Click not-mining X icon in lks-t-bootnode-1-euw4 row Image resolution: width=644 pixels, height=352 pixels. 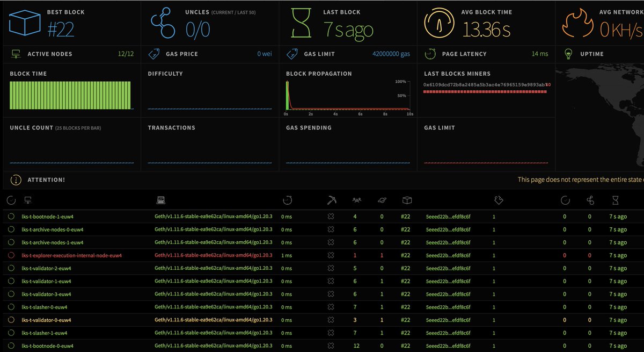click(x=331, y=217)
